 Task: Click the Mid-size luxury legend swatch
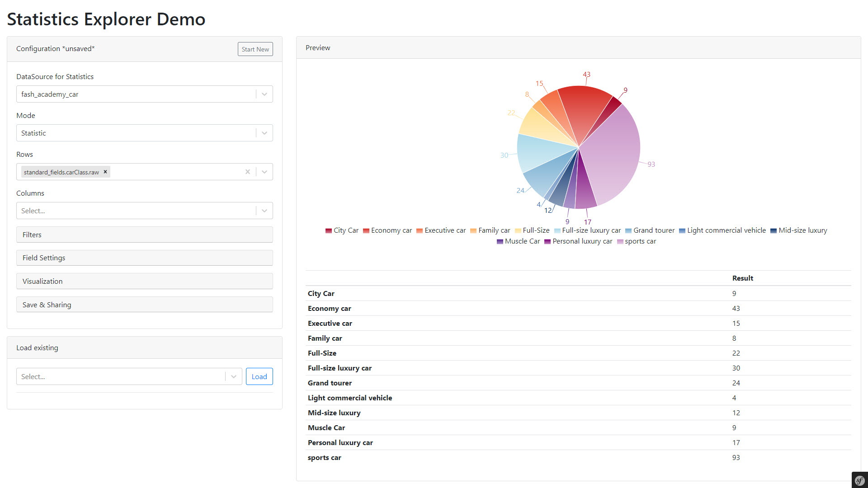pyautogui.click(x=773, y=231)
